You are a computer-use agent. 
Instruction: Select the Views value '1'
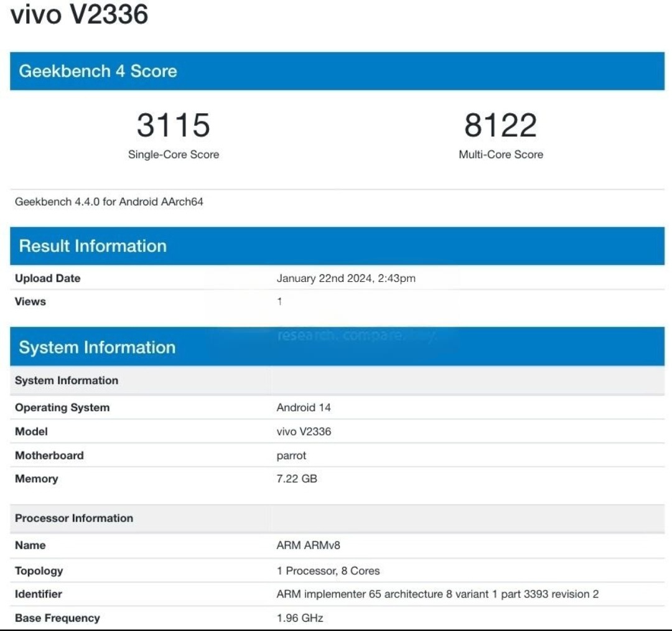click(x=279, y=301)
